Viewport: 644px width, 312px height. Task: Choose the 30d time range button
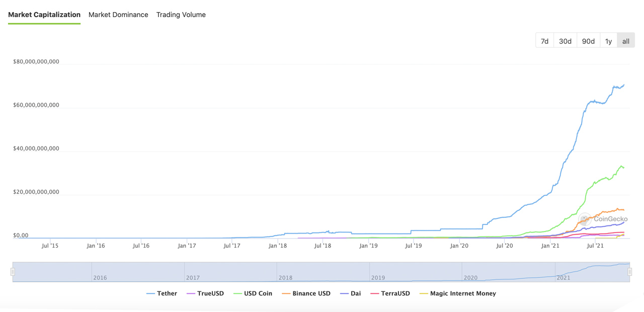[565, 41]
